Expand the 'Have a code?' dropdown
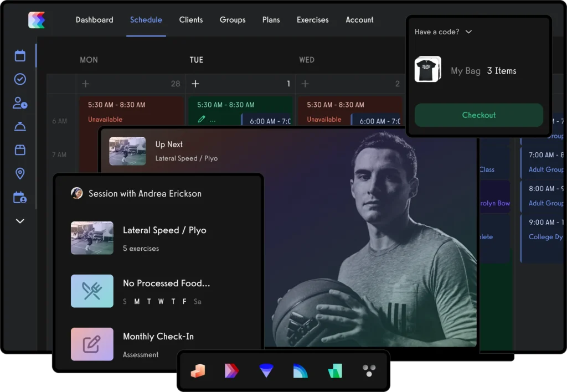 (x=443, y=32)
